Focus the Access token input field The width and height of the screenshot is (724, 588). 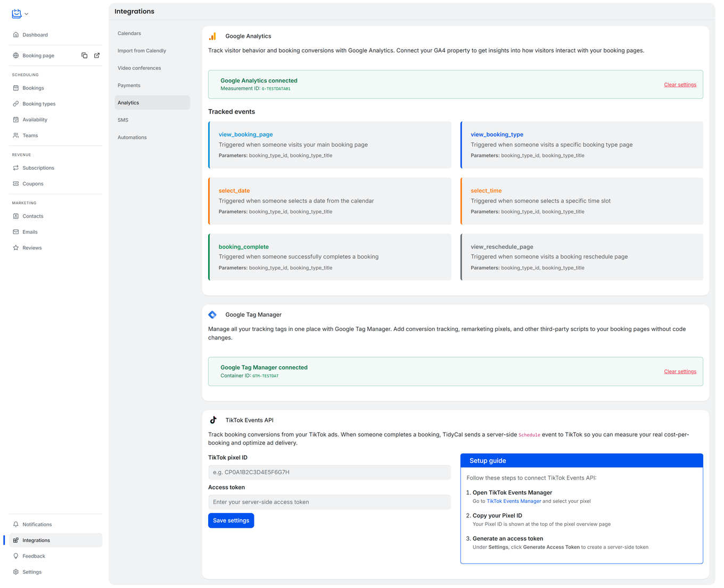click(x=330, y=502)
